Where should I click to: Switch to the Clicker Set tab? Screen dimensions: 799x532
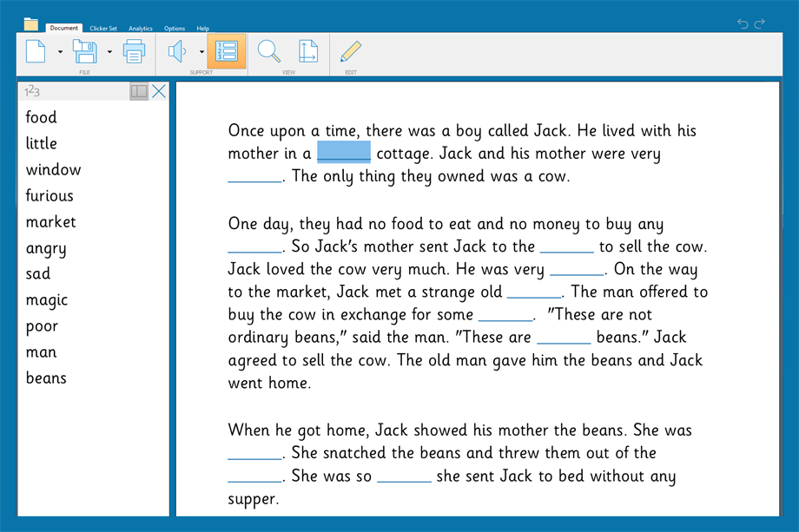(x=103, y=29)
